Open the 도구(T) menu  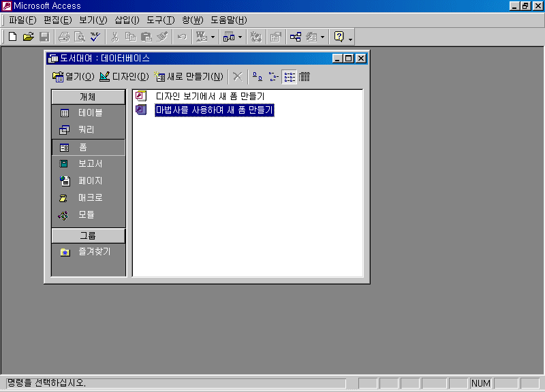(160, 20)
